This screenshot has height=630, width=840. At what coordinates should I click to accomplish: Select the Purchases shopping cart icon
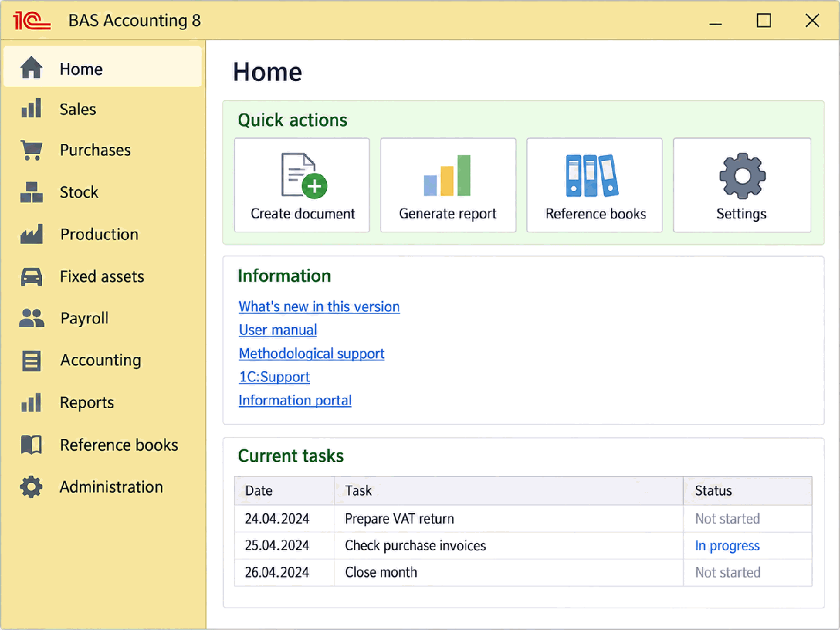(x=31, y=150)
